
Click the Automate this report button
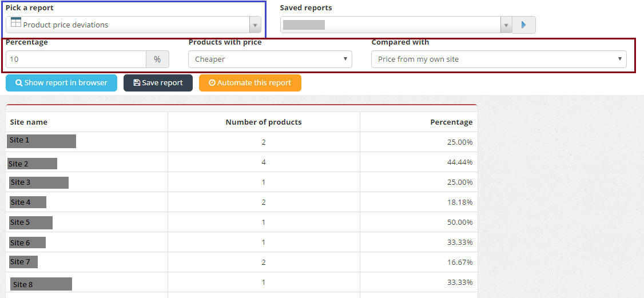(250, 83)
